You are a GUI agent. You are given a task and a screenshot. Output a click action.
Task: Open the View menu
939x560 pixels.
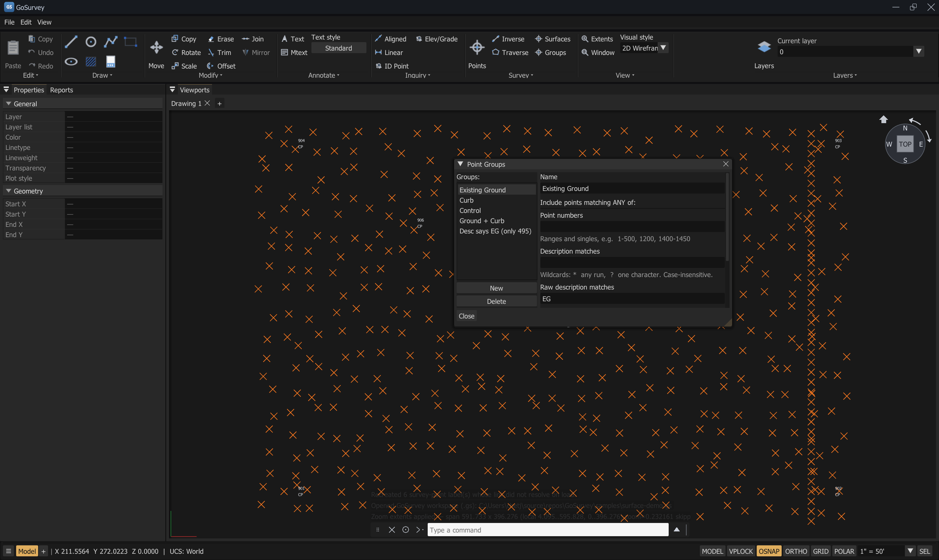point(44,22)
